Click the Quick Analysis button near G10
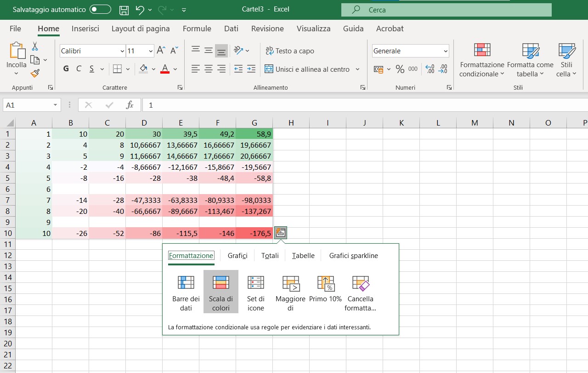The image size is (588, 373). [281, 233]
